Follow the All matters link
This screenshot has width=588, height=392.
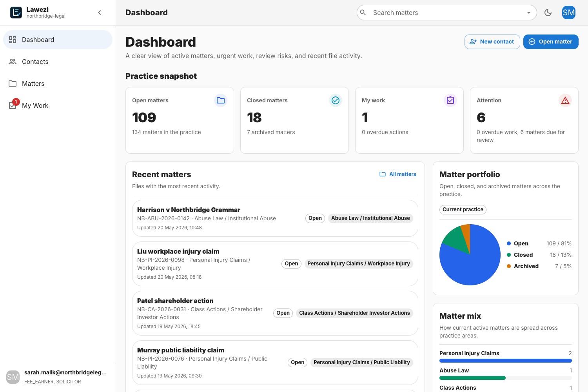(x=398, y=174)
